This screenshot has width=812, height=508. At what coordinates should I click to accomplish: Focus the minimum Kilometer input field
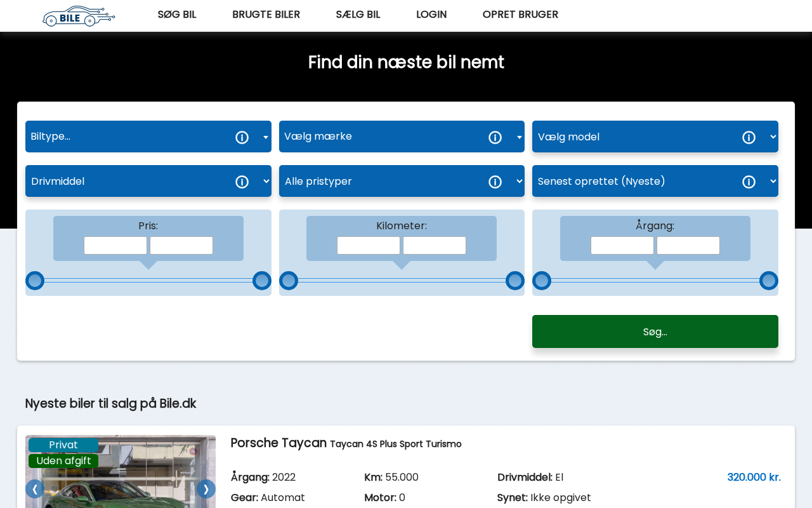369,246
